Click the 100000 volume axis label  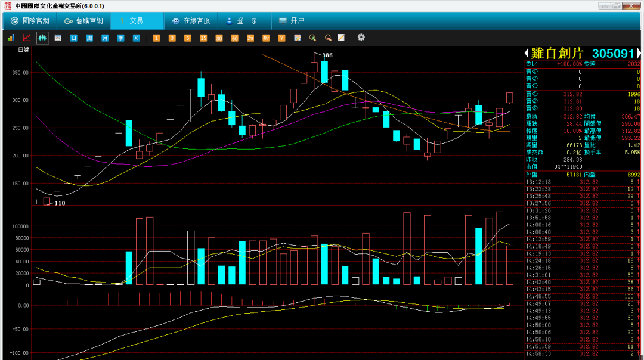(20, 226)
